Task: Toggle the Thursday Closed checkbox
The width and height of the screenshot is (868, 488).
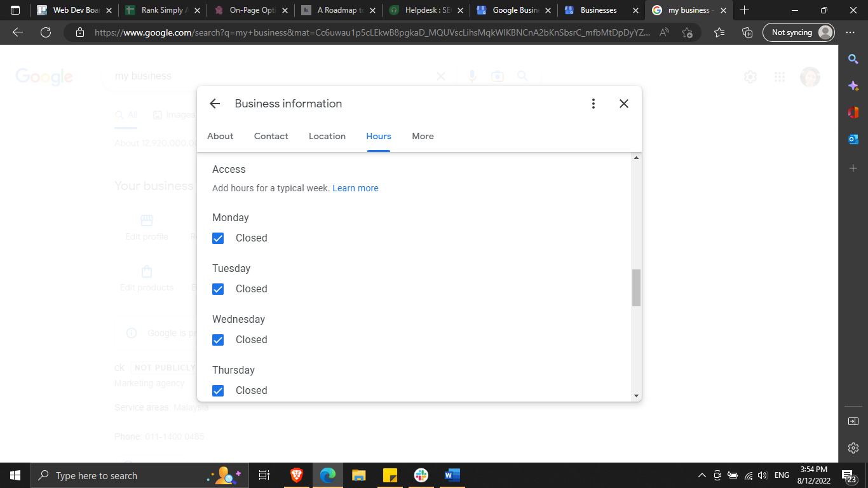Action: tap(218, 390)
